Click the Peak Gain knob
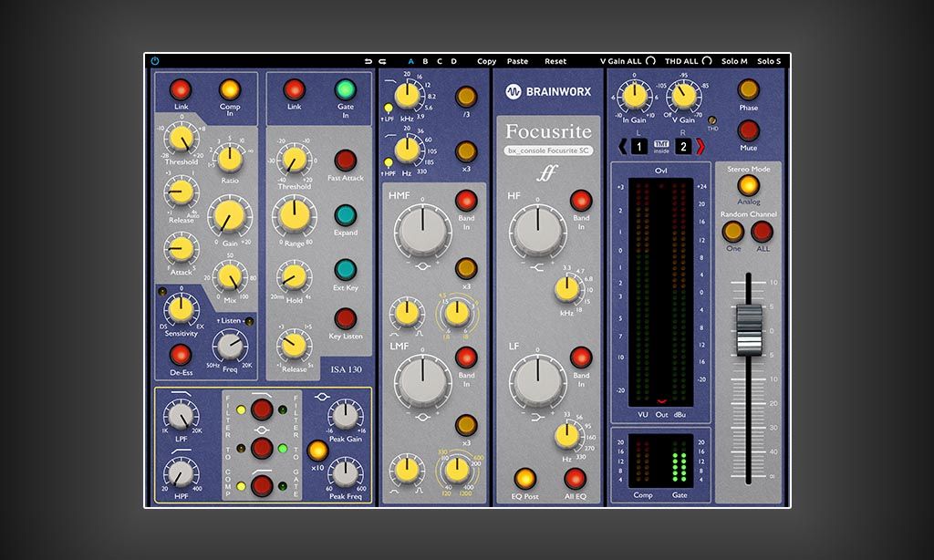The width and height of the screenshot is (934, 560). coord(345,415)
